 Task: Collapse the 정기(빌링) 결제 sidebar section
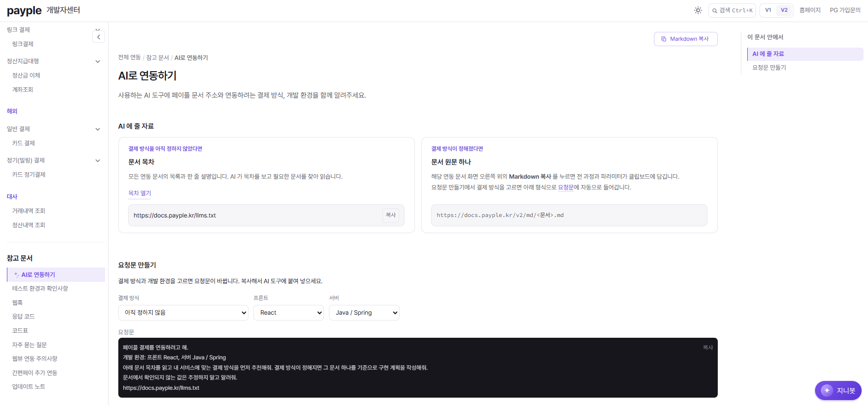point(98,161)
